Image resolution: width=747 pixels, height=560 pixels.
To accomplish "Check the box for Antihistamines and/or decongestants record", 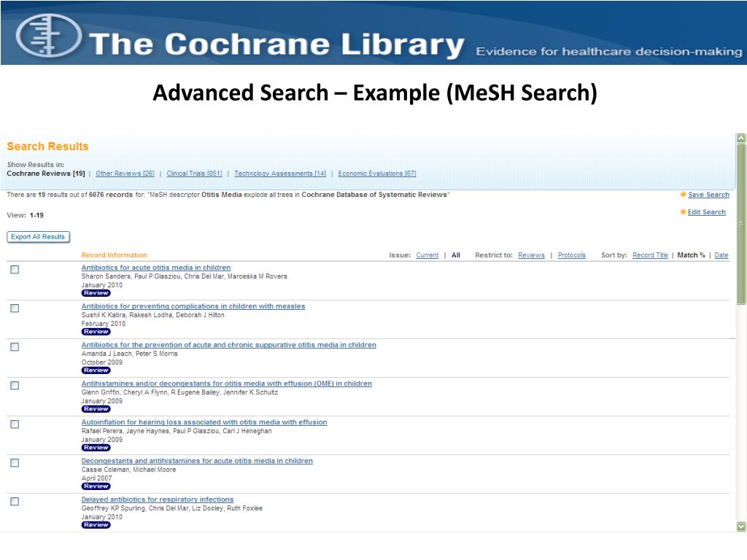I will coord(15,385).
